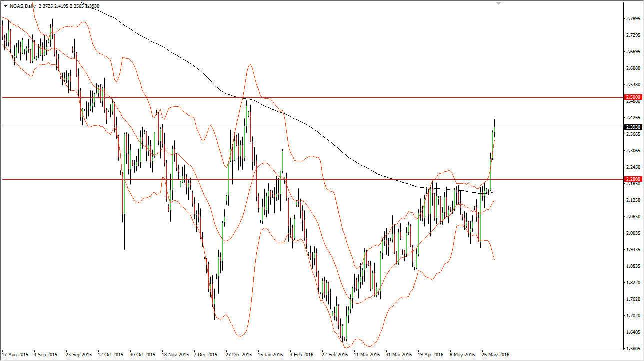This screenshot has width=644, height=361.
Task: Click the 15 Jan 2016 date label
Action: click(x=271, y=355)
